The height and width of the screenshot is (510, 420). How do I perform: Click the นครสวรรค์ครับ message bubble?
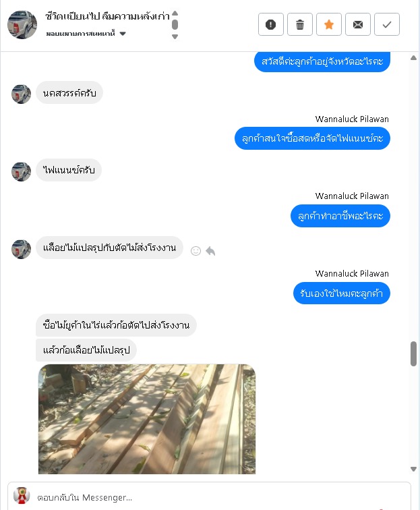69,93
